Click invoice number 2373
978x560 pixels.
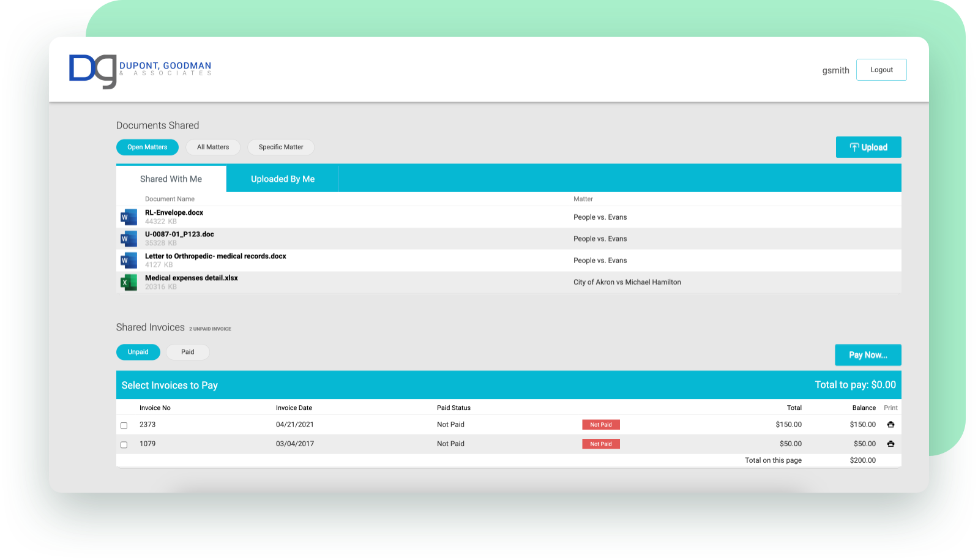[x=147, y=425]
